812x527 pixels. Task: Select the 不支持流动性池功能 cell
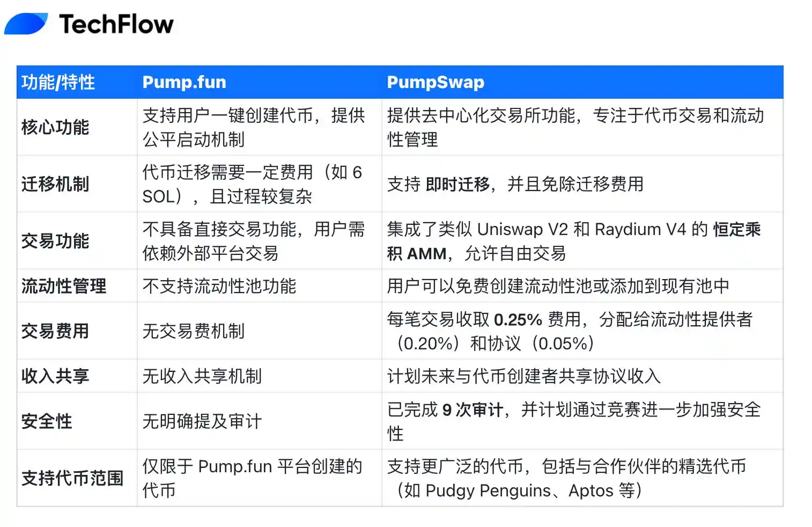219,286
